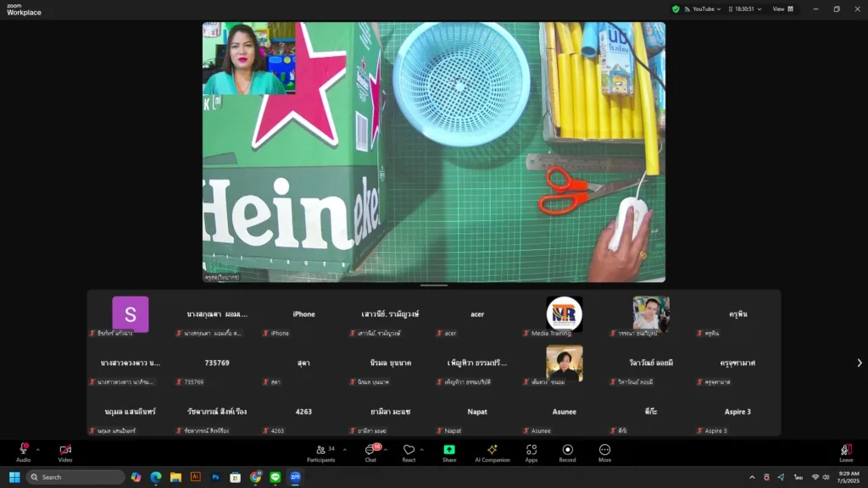Expand audio options arrow next to Audio
The width and height of the screenshot is (868, 488).
pos(37,450)
